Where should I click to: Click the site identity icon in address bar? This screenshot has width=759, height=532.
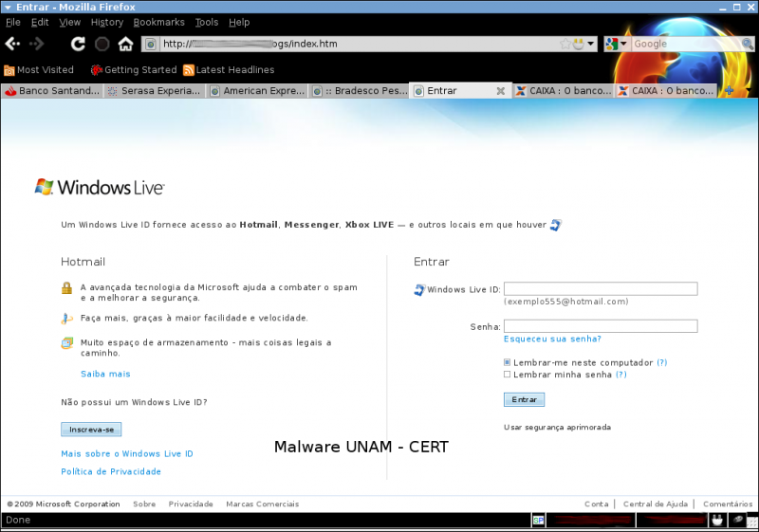click(151, 44)
